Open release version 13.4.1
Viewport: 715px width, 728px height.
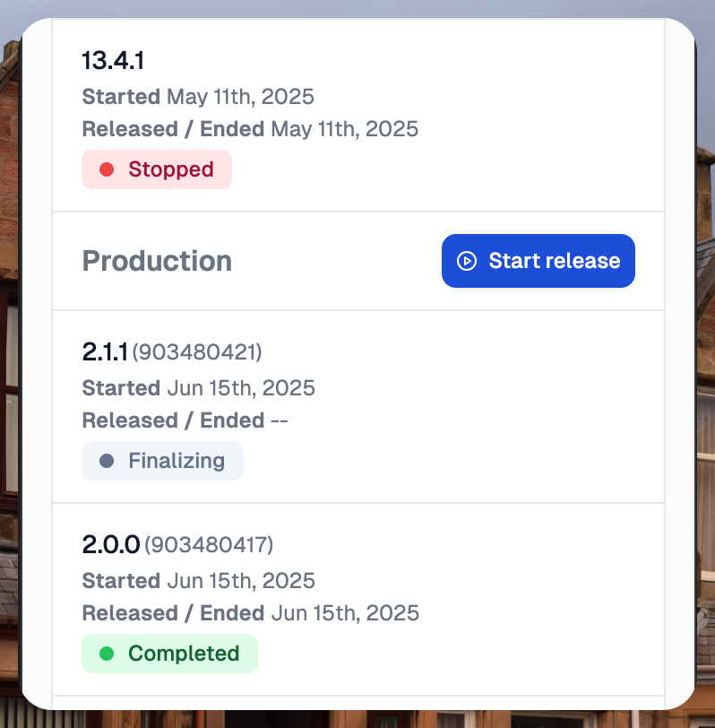point(113,61)
